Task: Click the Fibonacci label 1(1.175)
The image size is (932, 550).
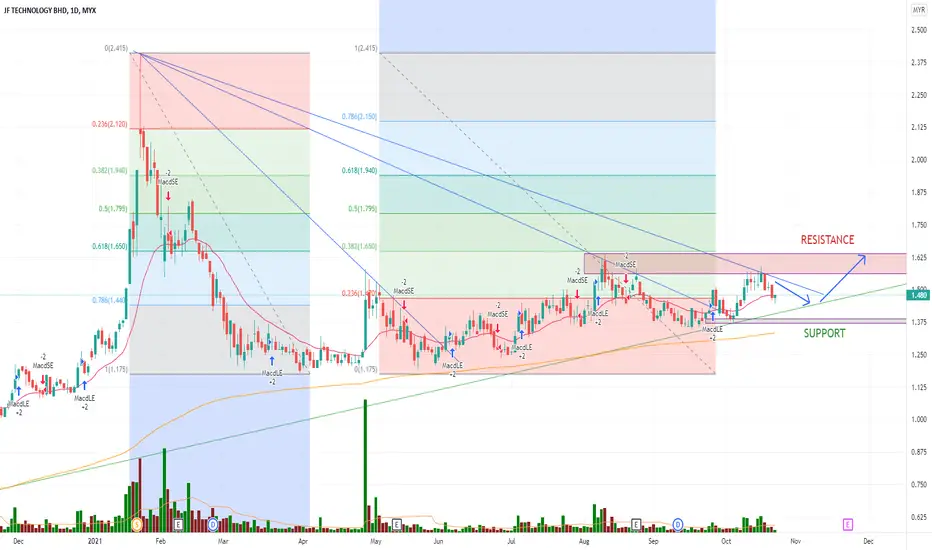Action: (x=116, y=369)
